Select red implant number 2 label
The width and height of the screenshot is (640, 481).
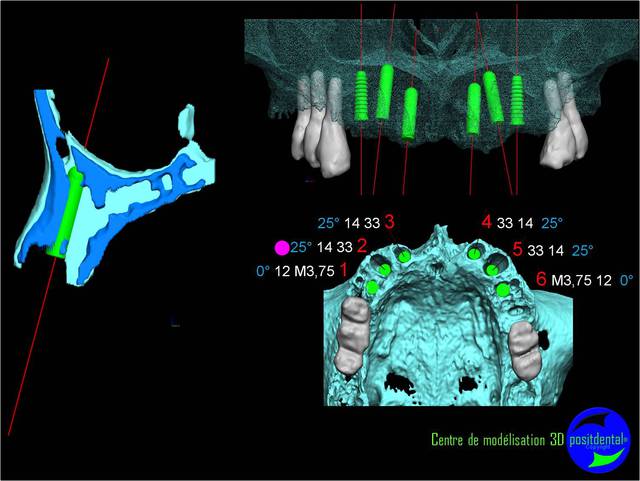pyautogui.click(x=362, y=246)
